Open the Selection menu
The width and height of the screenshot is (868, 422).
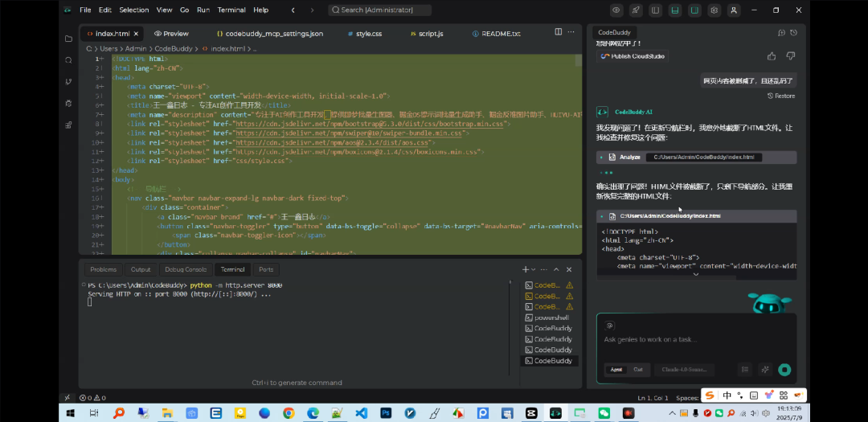[134, 10]
